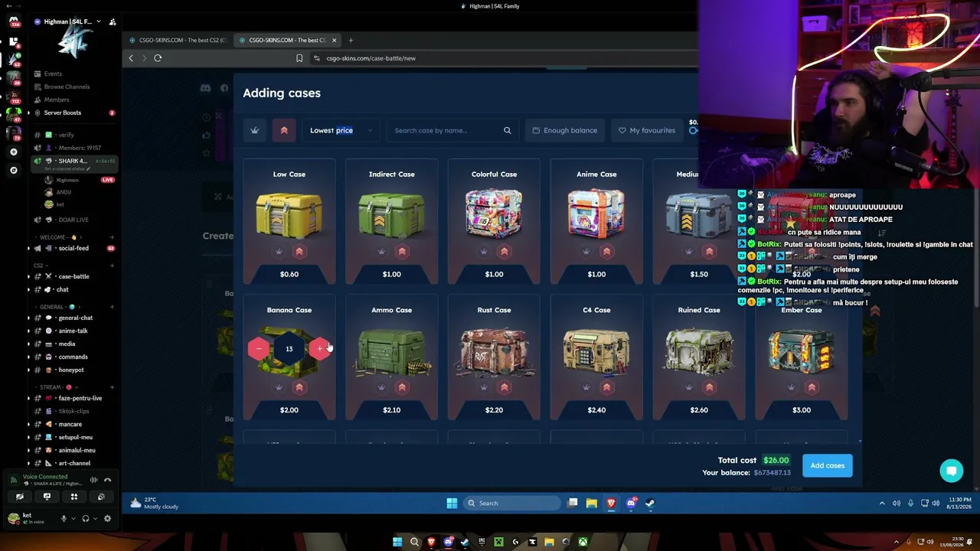Open the Lowest price sort dropdown
980x551 pixels.
point(341,130)
